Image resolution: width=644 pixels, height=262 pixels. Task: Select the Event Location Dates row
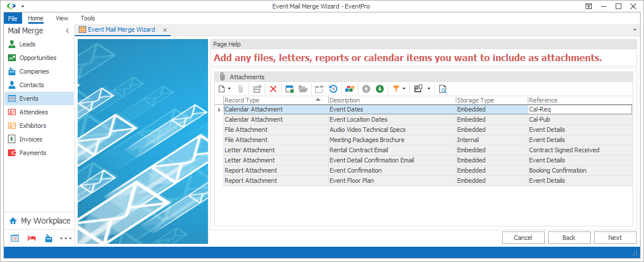(x=428, y=119)
